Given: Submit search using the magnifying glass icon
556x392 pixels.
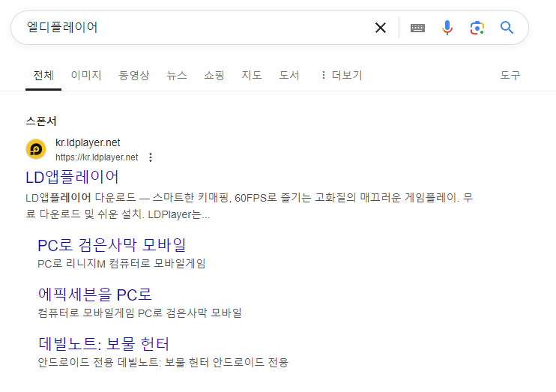Looking at the screenshot, I should [507, 27].
